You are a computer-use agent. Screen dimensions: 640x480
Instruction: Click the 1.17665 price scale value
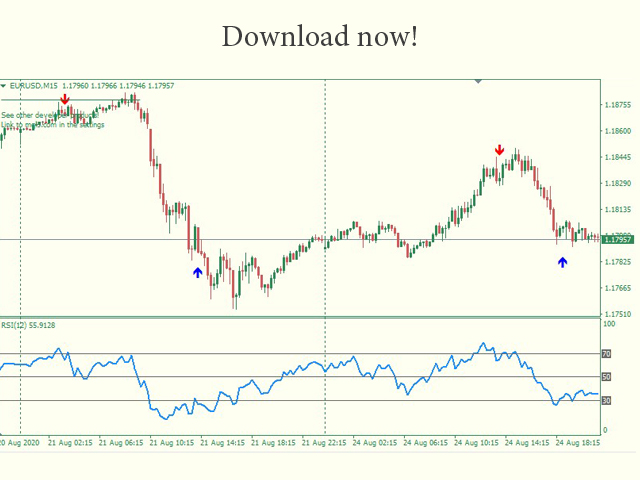(618, 288)
